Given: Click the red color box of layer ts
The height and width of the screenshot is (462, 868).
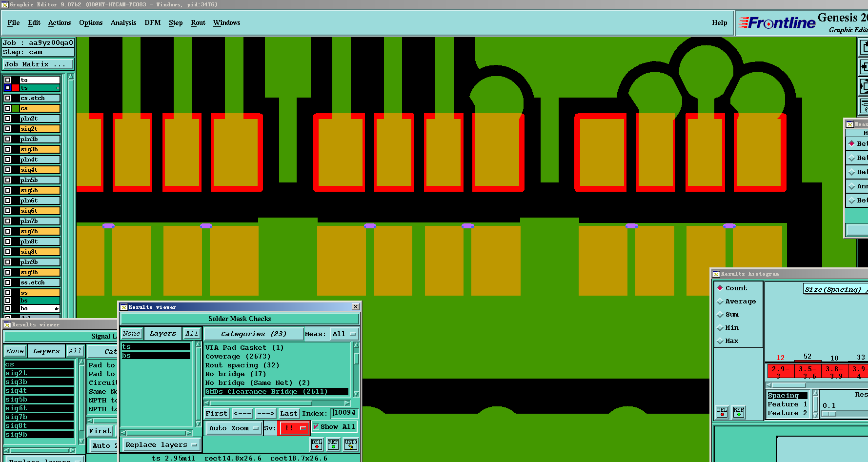Looking at the screenshot, I should (16, 88).
